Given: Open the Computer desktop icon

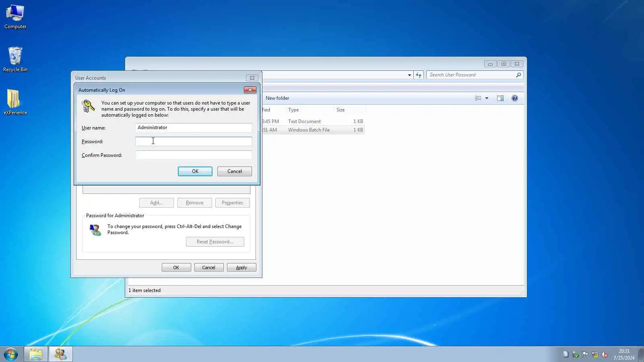Looking at the screenshot, I should tap(15, 16).
